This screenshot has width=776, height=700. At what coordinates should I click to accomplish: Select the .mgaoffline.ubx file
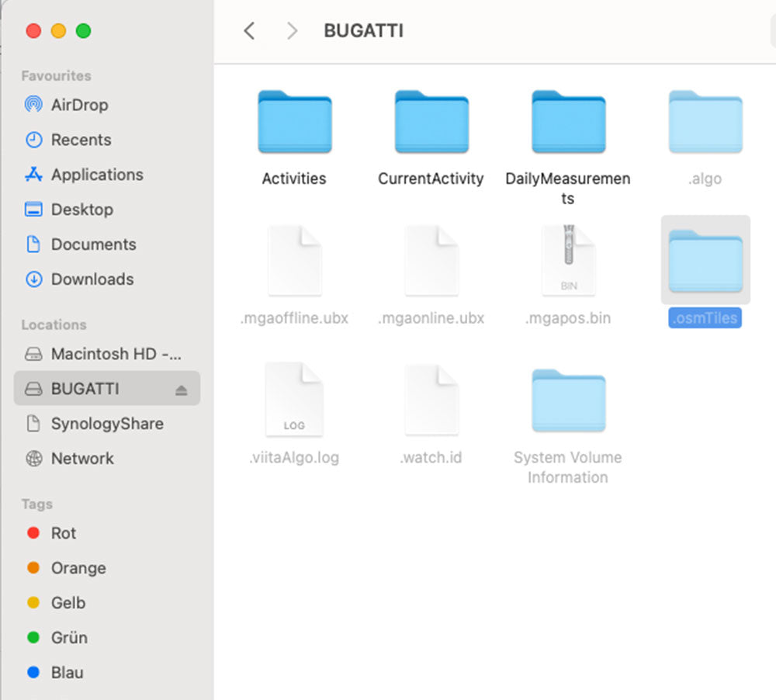coord(294,262)
